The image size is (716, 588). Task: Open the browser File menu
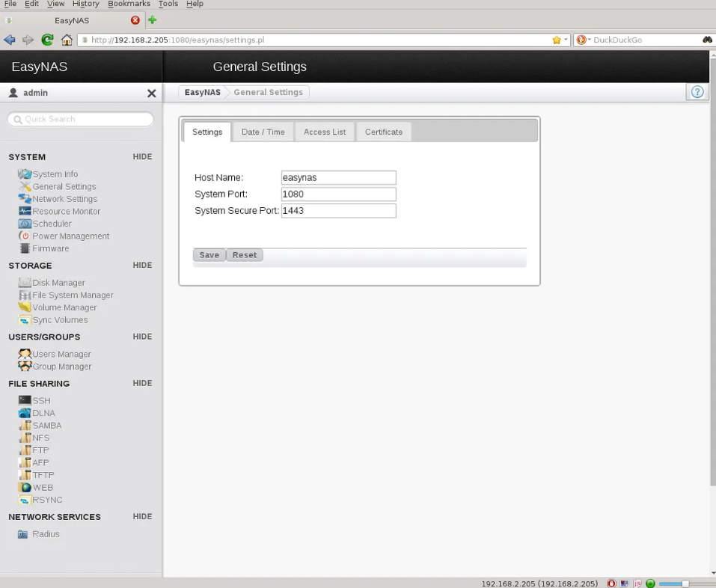pos(10,4)
